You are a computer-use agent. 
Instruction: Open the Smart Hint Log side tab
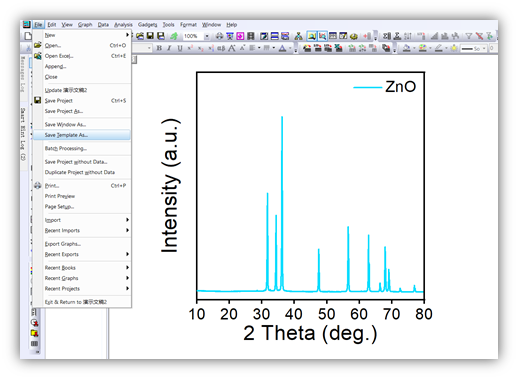(23, 134)
